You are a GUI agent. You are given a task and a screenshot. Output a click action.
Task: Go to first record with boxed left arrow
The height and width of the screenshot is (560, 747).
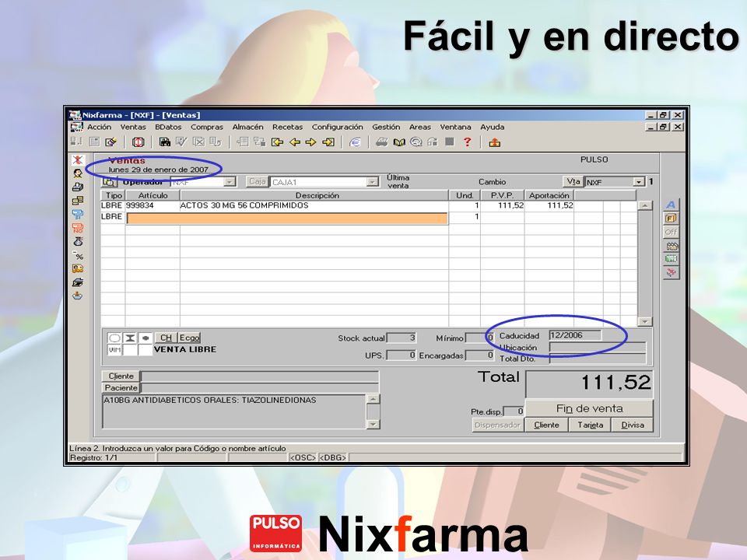click(x=277, y=142)
